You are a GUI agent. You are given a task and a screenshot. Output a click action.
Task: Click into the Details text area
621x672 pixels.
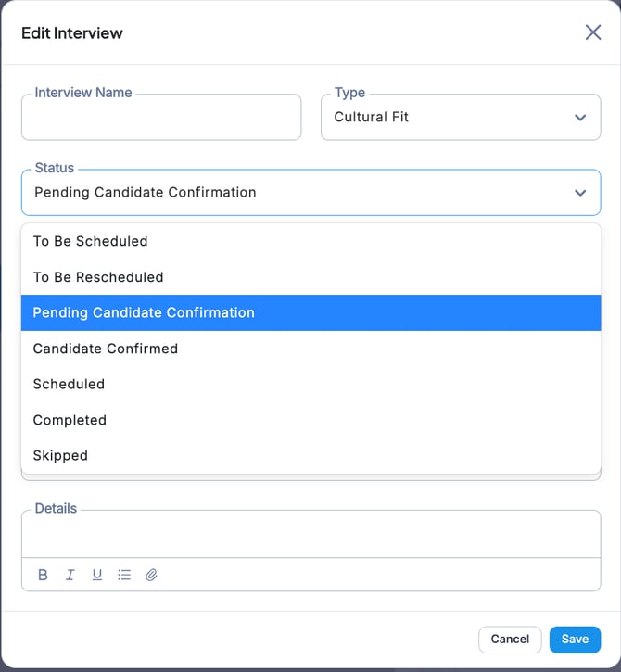(310, 535)
